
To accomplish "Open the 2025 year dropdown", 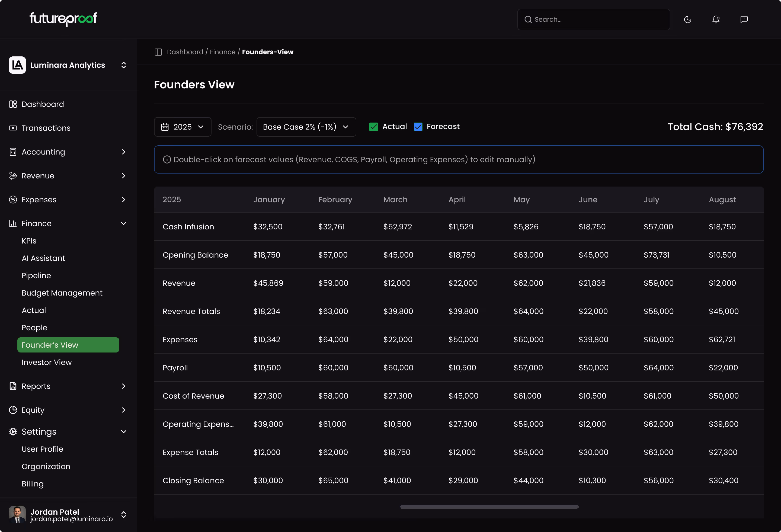I will pos(183,127).
